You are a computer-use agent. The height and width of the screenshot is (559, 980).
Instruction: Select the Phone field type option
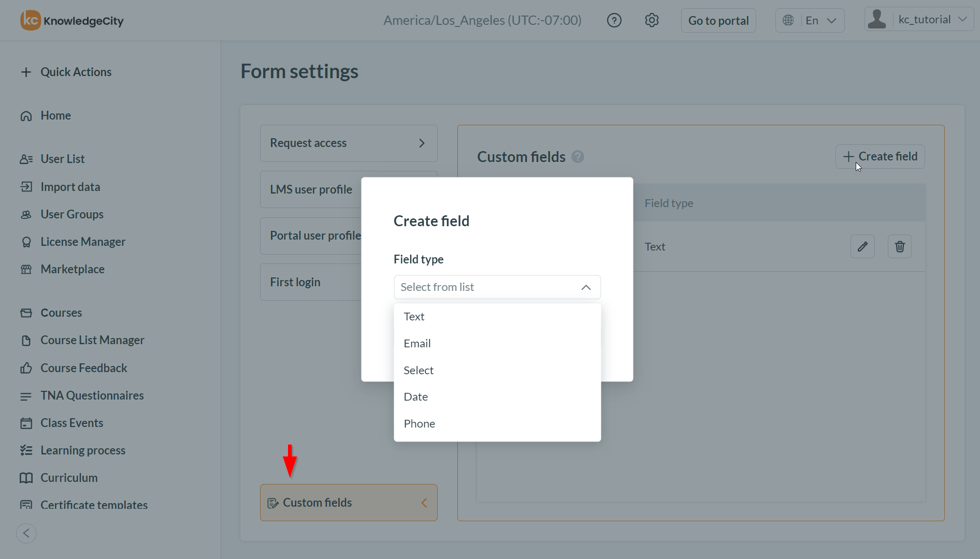tap(419, 424)
